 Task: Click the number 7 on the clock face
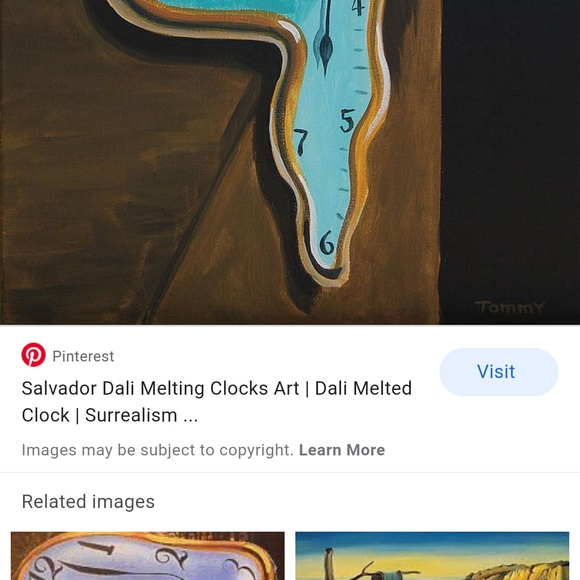[301, 142]
